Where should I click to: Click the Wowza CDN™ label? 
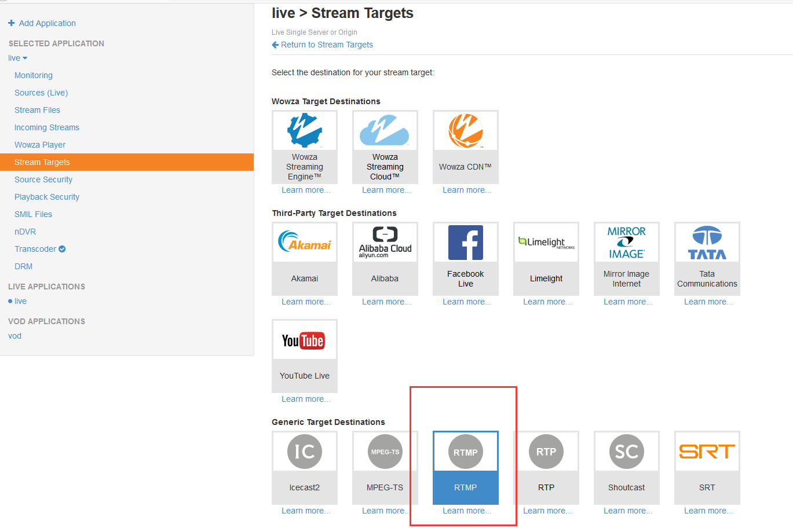point(466,167)
